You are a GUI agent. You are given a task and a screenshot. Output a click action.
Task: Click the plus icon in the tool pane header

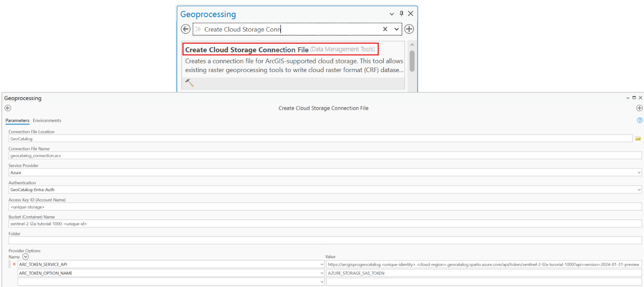click(639, 108)
